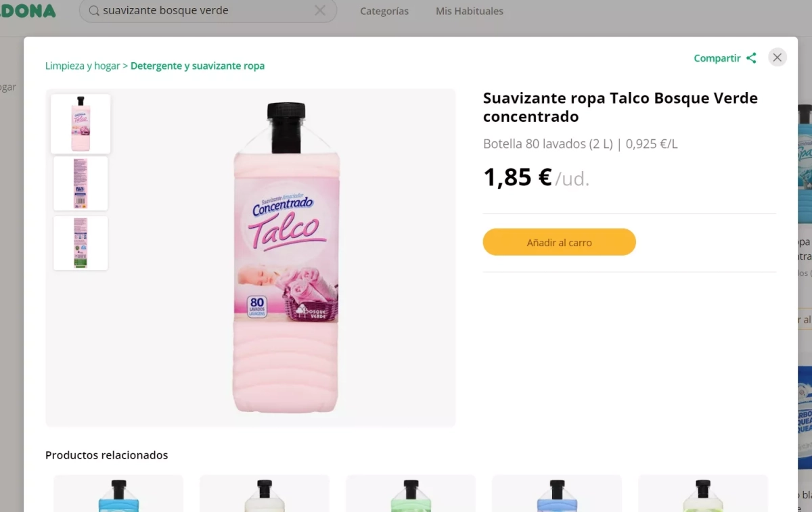Open the blue bottle related product
Image resolution: width=812 pixels, height=512 pixels.
(118, 494)
